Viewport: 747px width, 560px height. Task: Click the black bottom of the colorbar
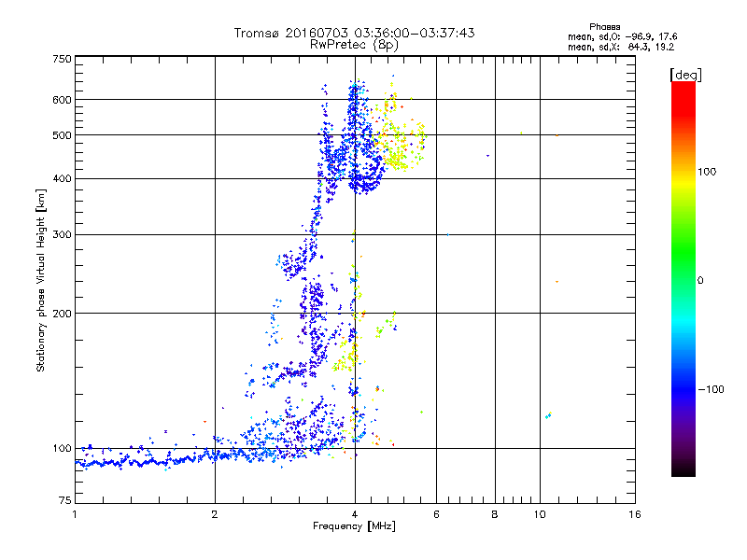tap(684, 469)
